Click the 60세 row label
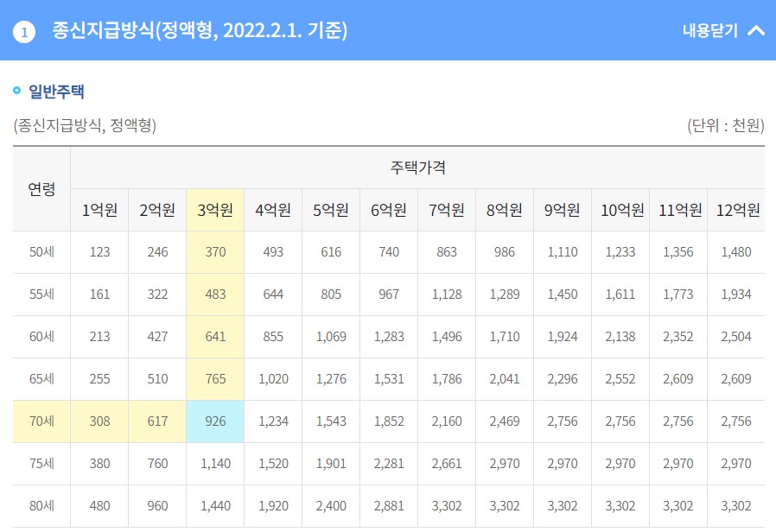Viewport: 776px width, 532px height. click(41, 337)
